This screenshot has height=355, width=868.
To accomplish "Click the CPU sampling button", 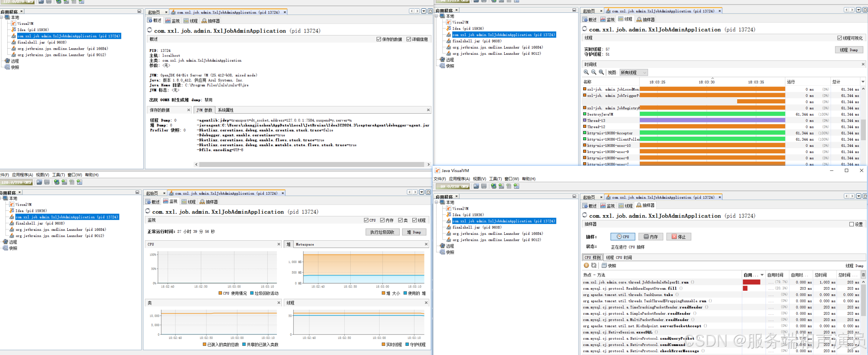I will point(623,237).
